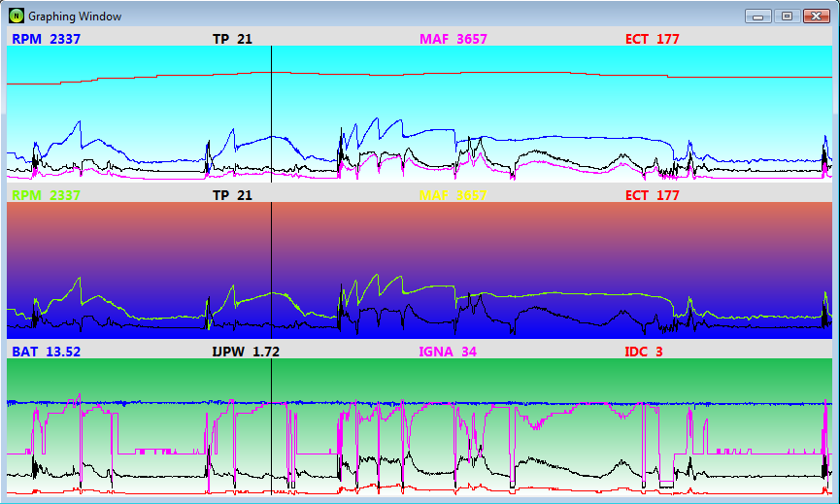Click ECT 177 label in middle graph
Viewport: 840px width, 504px height.
(652, 195)
